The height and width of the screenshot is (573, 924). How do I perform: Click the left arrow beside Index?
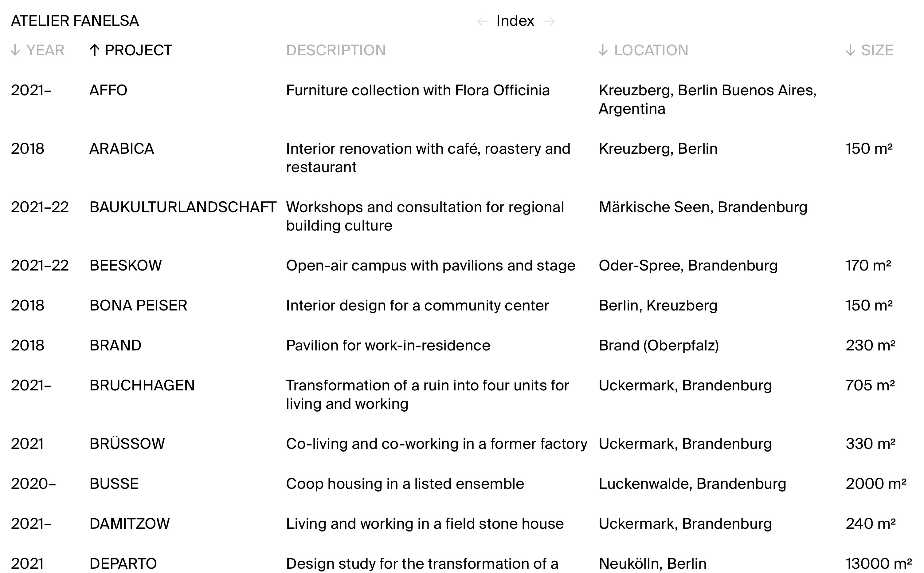click(x=482, y=21)
